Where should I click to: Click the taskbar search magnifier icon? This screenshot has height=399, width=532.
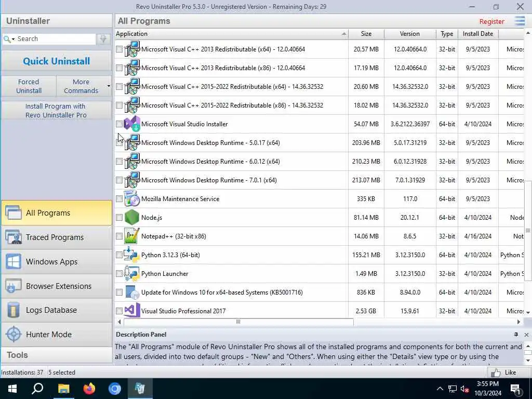click(x=37, y=389)
